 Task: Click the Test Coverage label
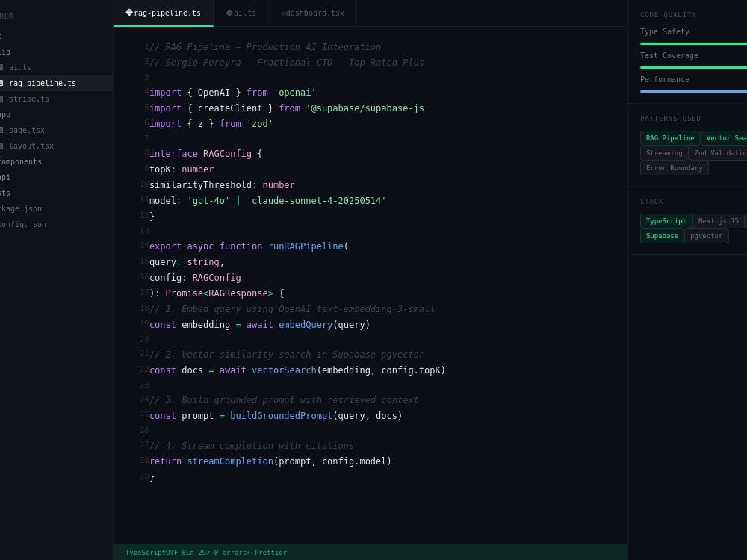point(669,55)
